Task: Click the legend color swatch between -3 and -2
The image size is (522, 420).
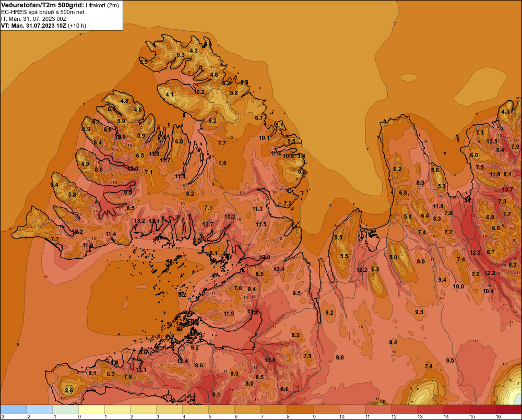Action: pyautogui.click(x=14, y=410)
